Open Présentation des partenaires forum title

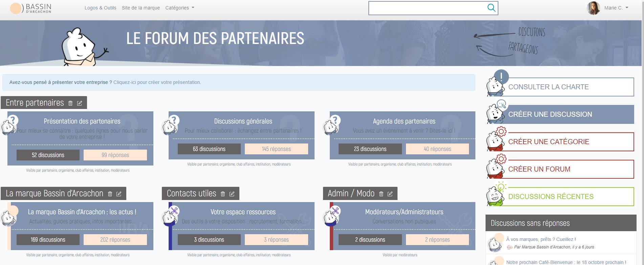[x=82, y=121]
